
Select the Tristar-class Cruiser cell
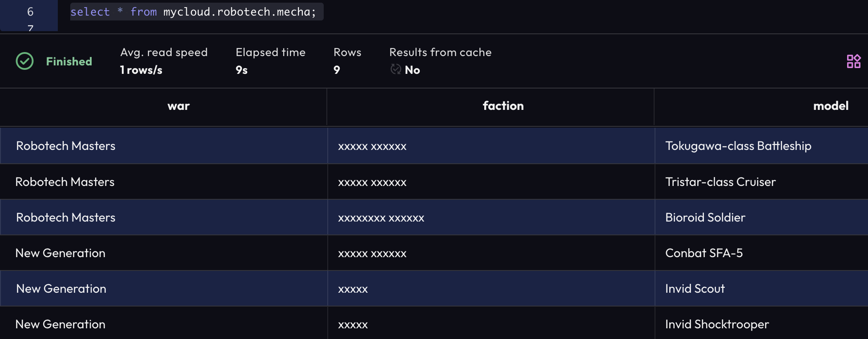tap(720, 182)
